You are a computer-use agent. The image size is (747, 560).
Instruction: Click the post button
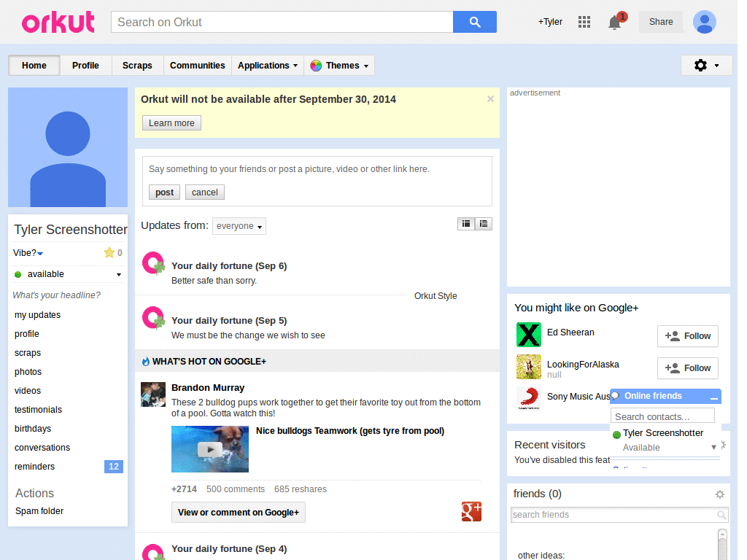(164, 192)
